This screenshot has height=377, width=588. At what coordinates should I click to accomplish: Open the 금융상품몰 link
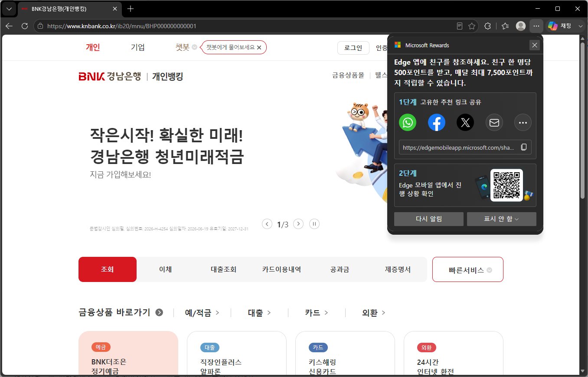(x=348, y=75)
